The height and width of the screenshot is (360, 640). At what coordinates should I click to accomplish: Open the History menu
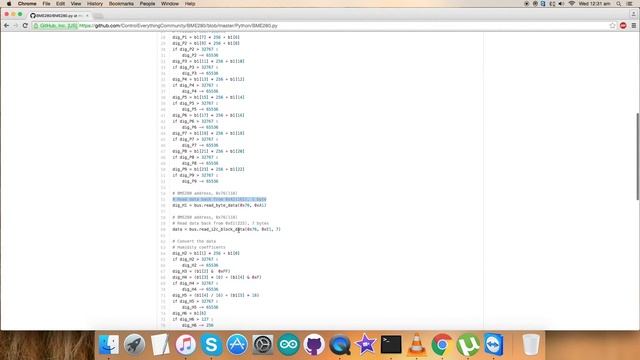(95, 4)
